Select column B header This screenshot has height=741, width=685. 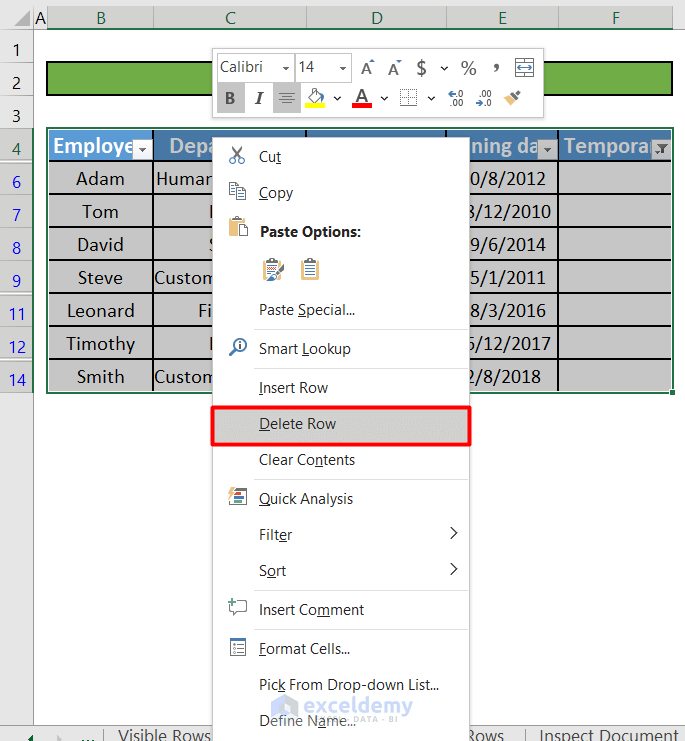click(101, 18)
